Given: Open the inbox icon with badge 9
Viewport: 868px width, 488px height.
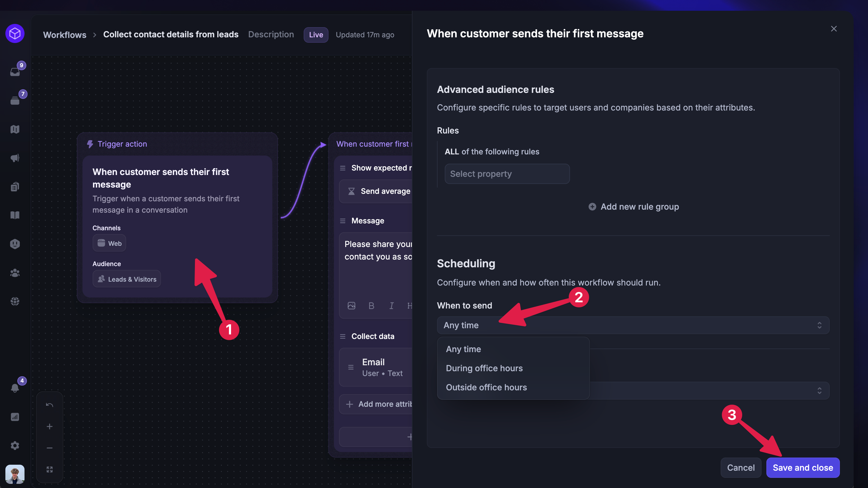Looking at the screenshot, I should [x=15, y=71].
